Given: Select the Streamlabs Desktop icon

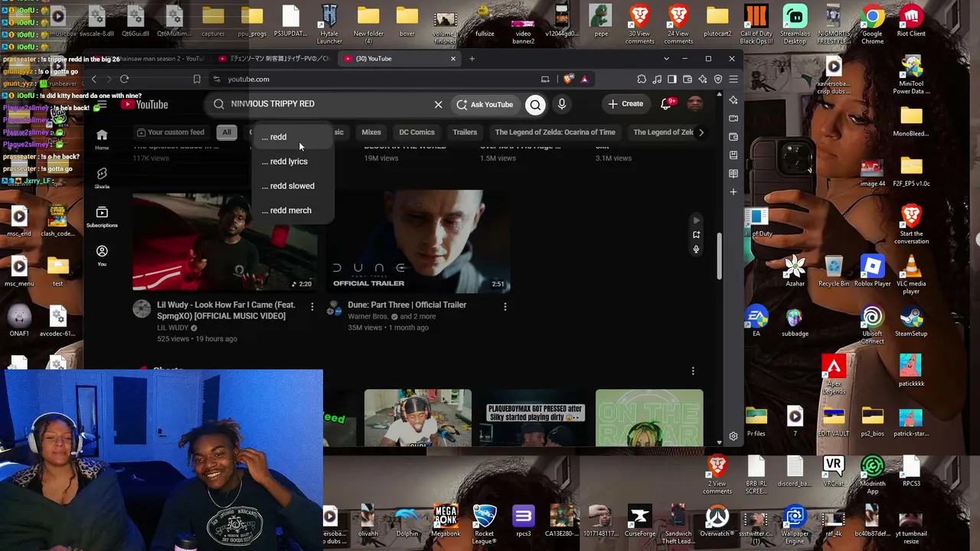Looking at the screenshot, I should coord(795,25).
